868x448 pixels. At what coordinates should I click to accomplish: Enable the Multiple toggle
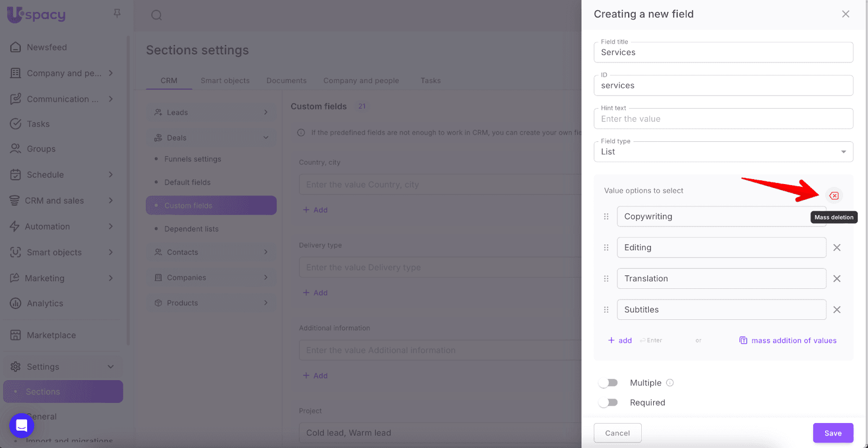(x=608, y=383)
